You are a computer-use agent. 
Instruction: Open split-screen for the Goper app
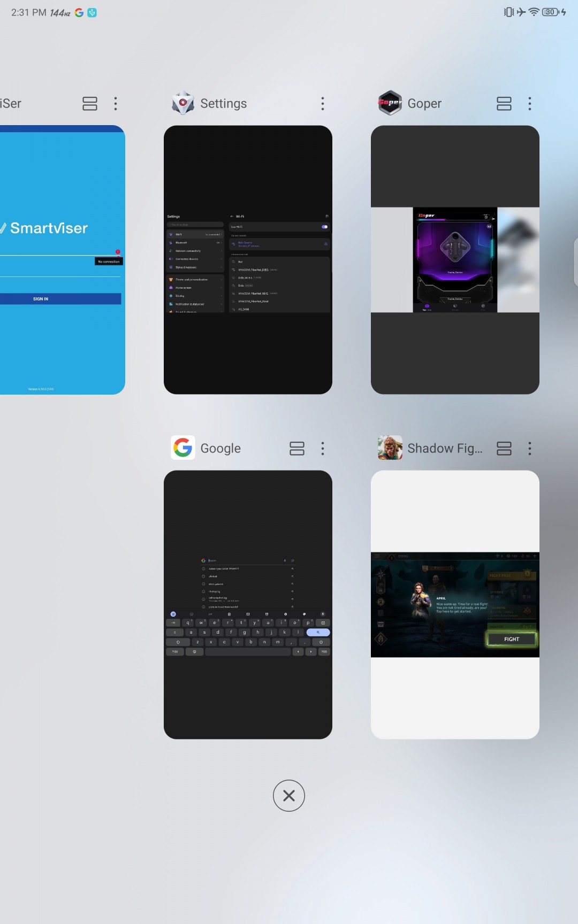pos(504,103)
